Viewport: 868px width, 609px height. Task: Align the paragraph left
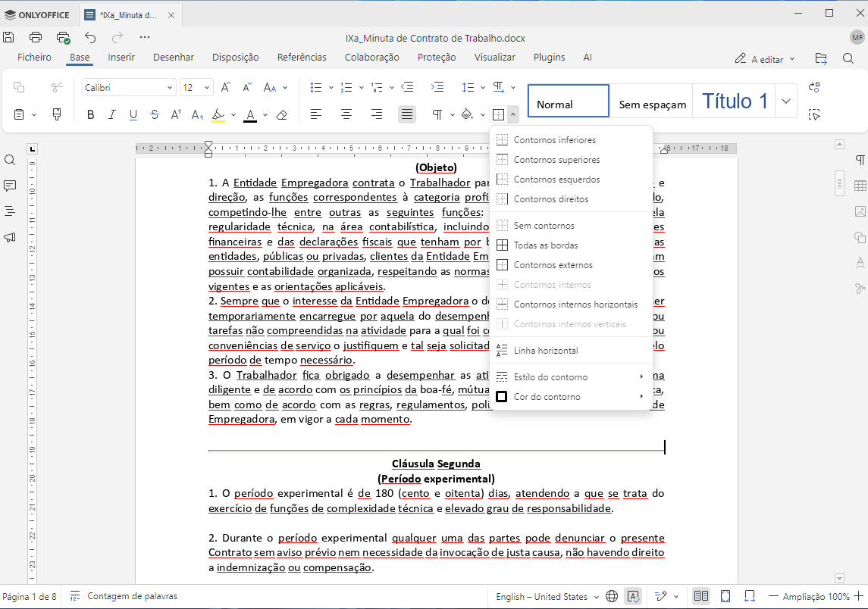point(316,114)
